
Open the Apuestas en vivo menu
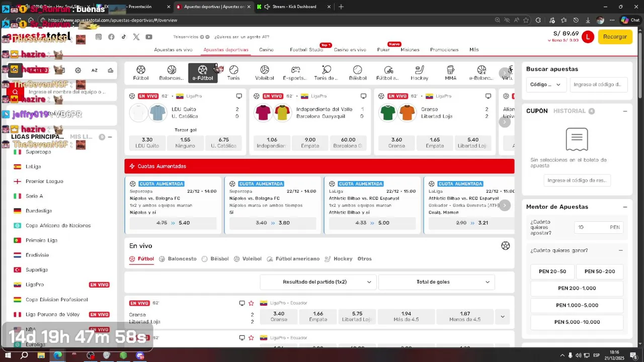pos(173,50)
